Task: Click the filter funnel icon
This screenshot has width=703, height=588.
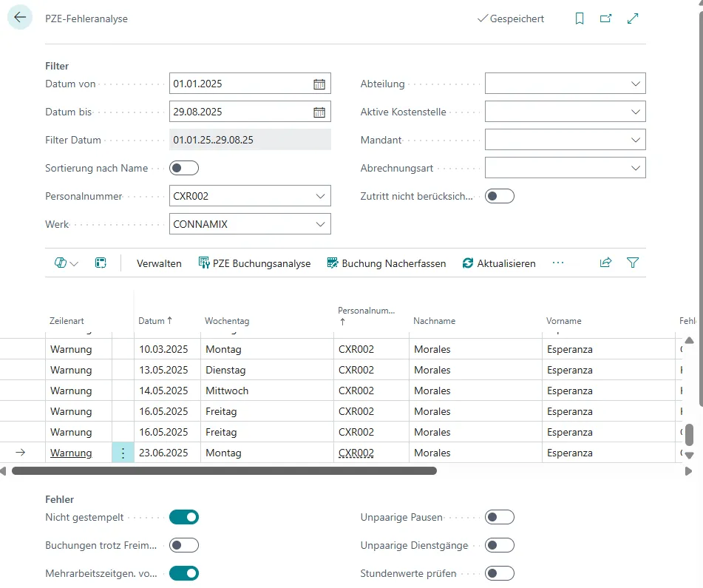Action: point(633,263)
